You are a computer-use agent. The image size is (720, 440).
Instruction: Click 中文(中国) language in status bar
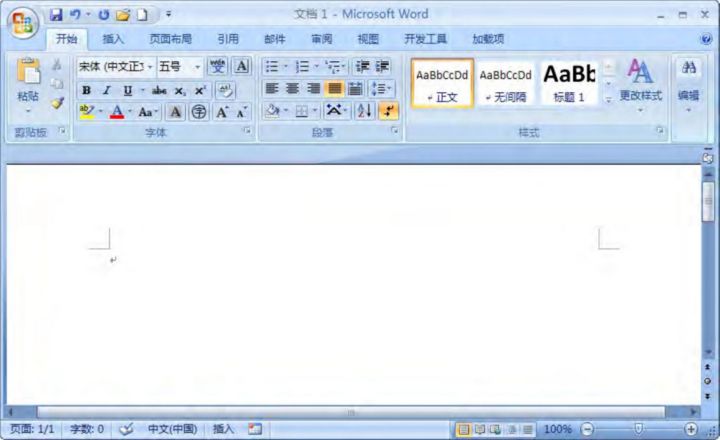[x=172, y=429]
